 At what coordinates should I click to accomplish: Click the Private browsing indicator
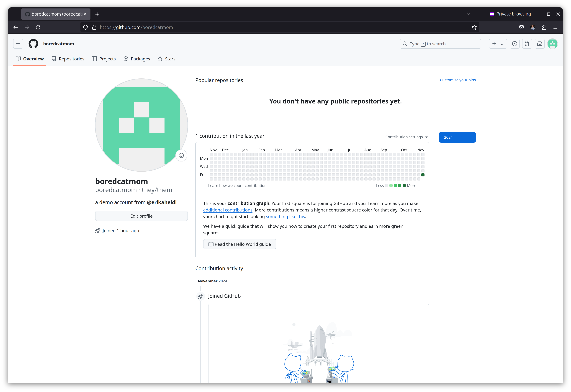pyautogui.click(x=510, y=14)
